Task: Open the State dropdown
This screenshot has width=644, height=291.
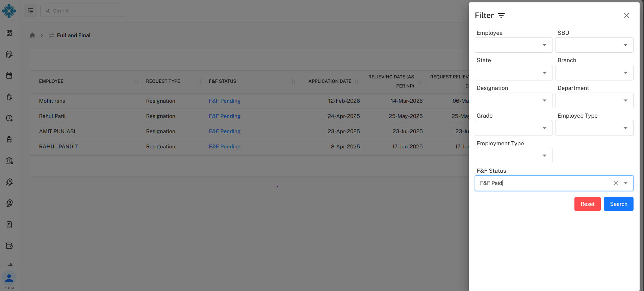Action: coord(513,73)
